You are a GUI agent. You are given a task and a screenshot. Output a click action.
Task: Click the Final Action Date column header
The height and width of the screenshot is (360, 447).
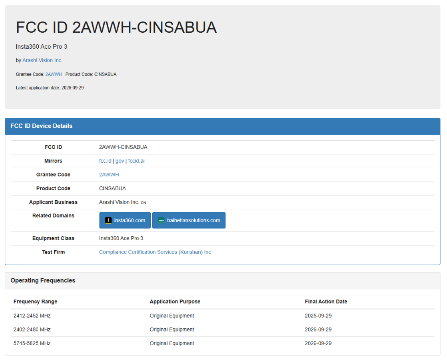tap(326, 302)
